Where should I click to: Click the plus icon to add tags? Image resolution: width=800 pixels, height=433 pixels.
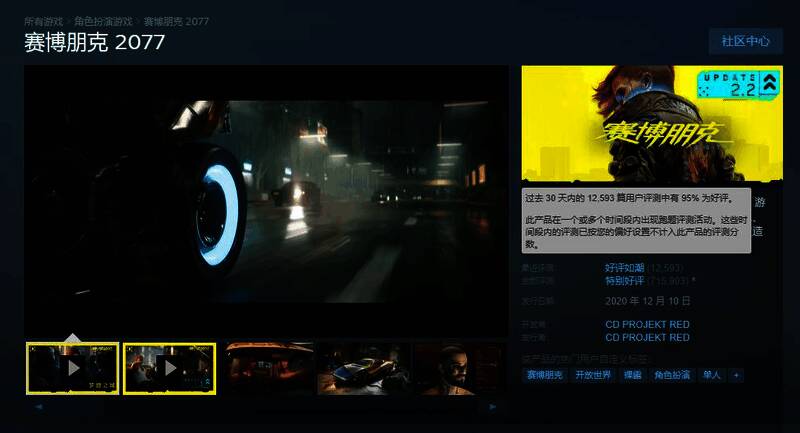coord(737,375)
